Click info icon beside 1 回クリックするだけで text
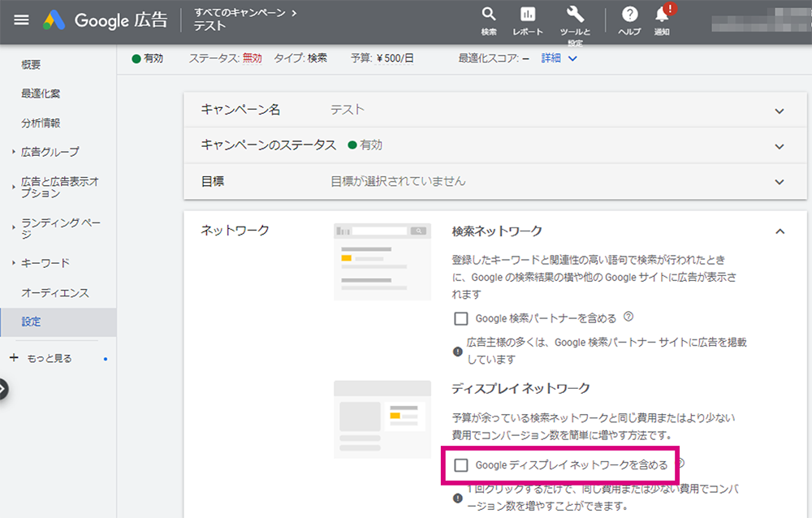Screen dimensions: 812x518 (x=457, y=498)
